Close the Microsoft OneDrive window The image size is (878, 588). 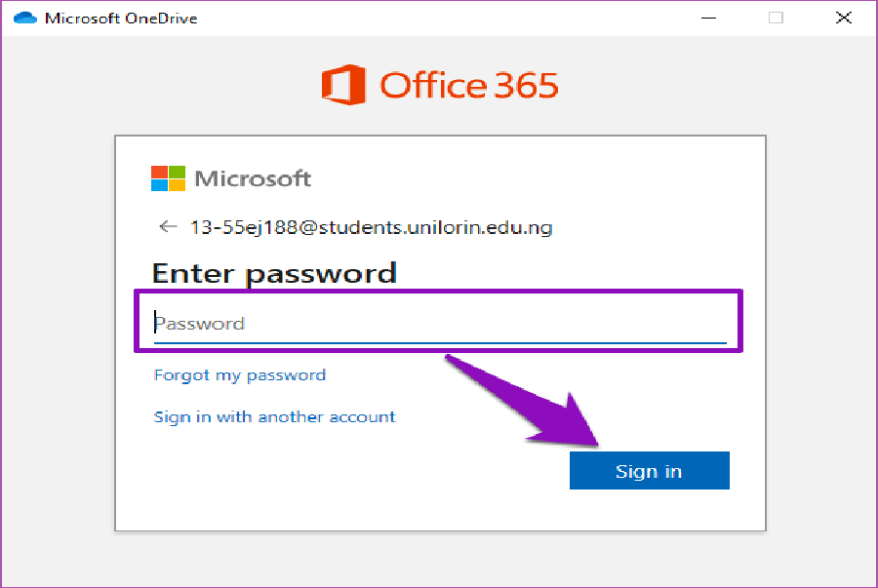(843, 18)
